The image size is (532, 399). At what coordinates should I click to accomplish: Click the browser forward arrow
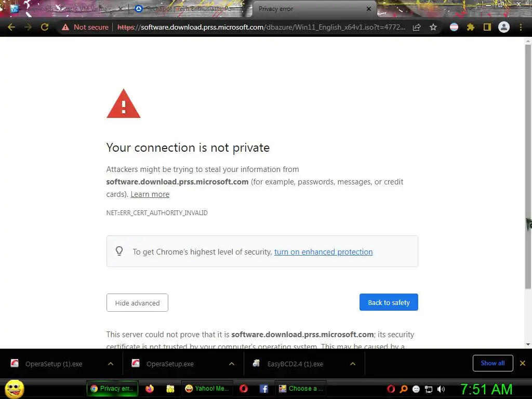pyautogui.click(x=28, y=27)
